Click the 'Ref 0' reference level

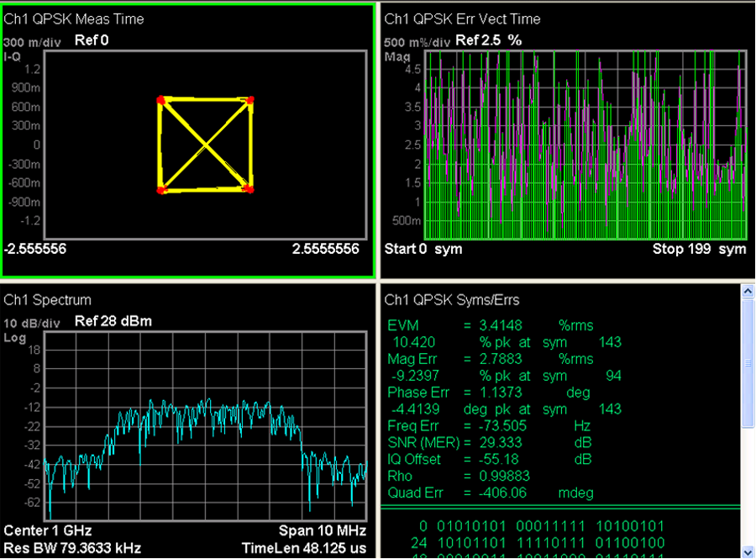[92, 40]
